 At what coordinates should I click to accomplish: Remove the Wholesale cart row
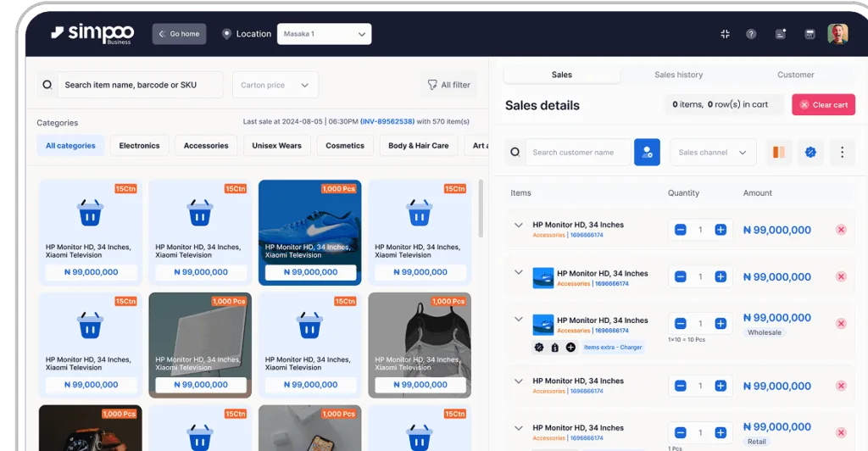pos(841,323)
